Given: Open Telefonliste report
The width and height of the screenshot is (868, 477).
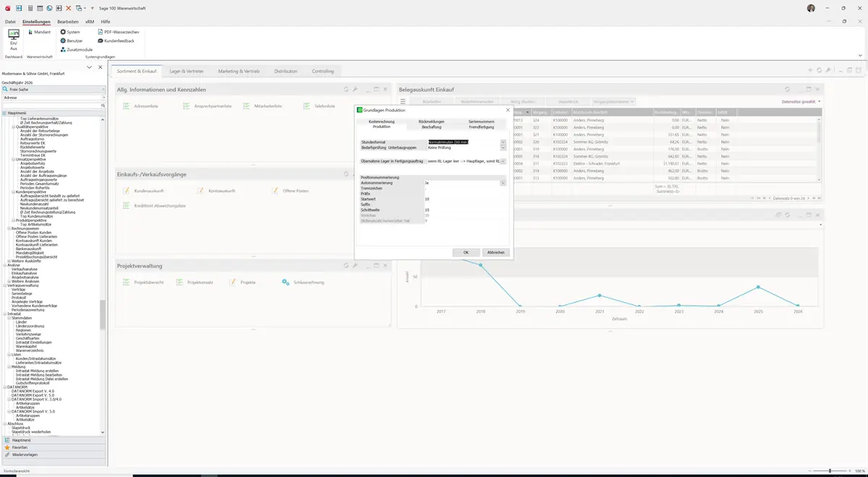Looking at the screenshot, I should [320, 106].
